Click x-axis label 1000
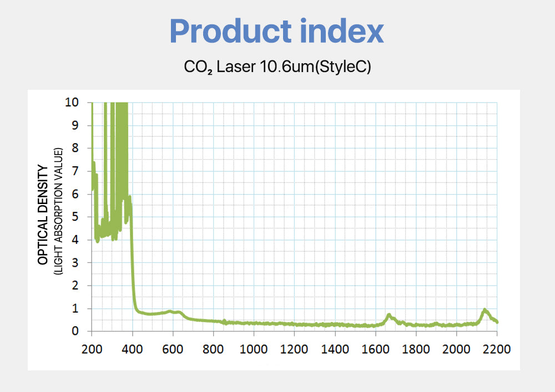Image resolution: width=555 pixels, height=392 pixels. [x=254, y=349]
